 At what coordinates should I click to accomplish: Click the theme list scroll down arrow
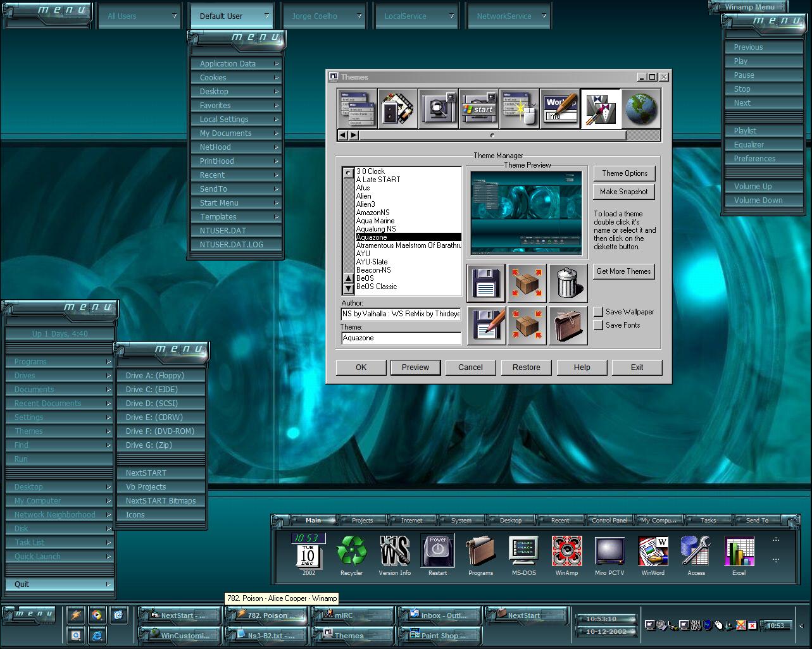tap(348, 288)
